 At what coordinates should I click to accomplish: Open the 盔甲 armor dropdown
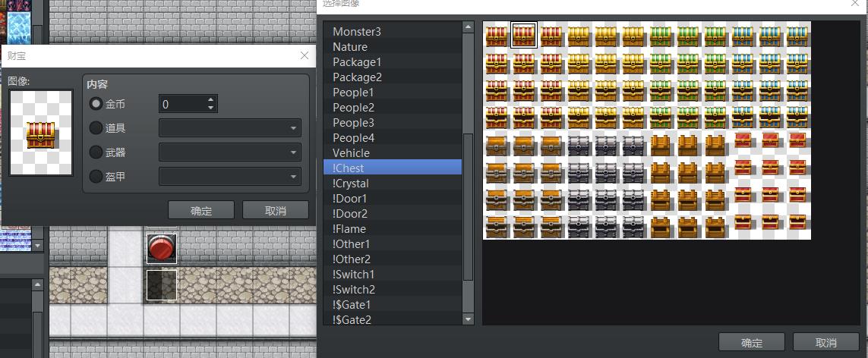pyautogui.click(x=230, y=176)
